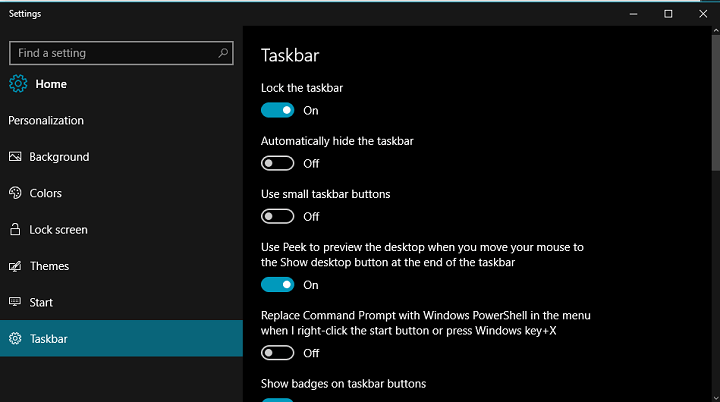Turn off Lock the taskbar toggle

point(277,110)
